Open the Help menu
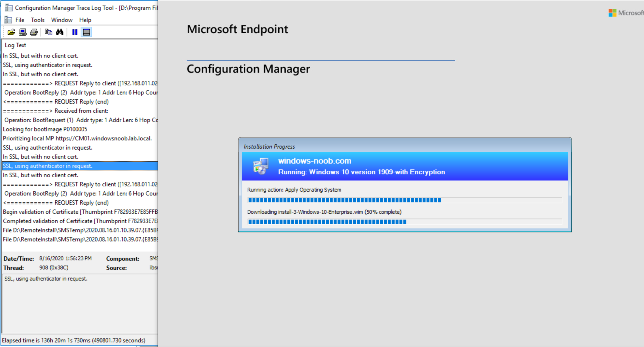Viewport: 644px width, 347px height. coord(85,20)
